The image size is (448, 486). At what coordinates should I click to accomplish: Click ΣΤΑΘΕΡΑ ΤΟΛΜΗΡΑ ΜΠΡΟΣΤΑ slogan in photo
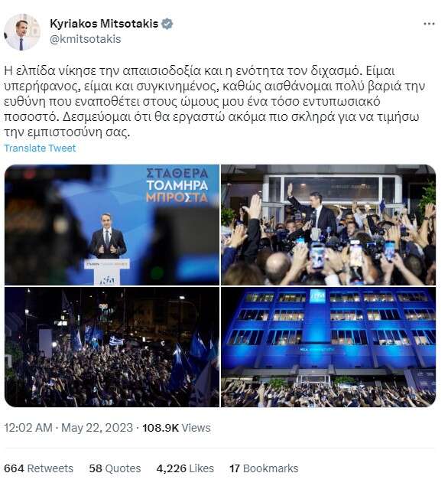click(x=177, y=185)
